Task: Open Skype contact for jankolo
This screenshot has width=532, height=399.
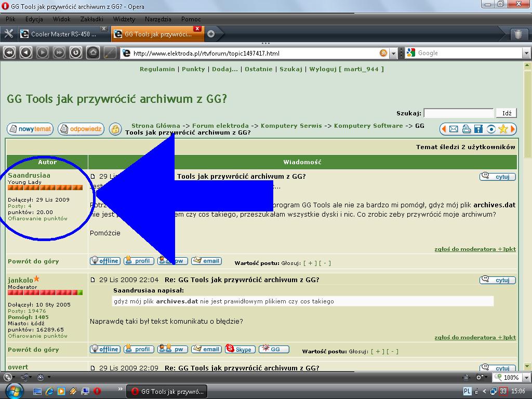Action: point(240,349)
